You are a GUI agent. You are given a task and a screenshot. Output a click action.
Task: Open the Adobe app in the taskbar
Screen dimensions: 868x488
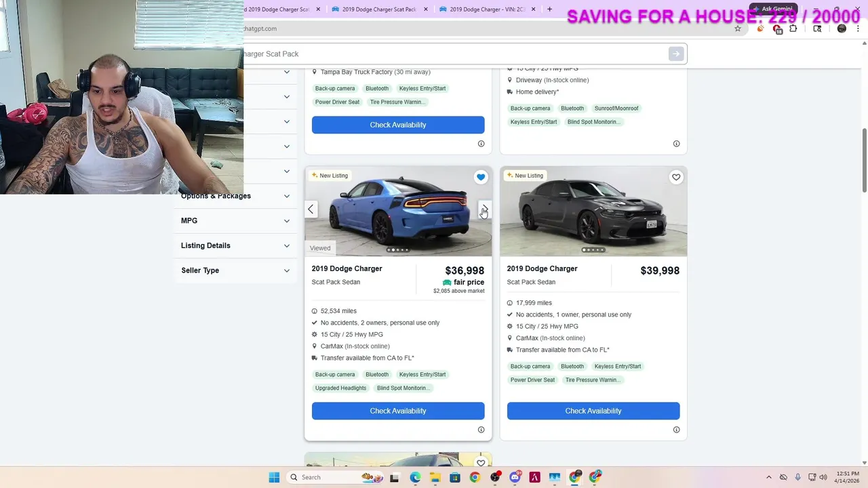534,477
